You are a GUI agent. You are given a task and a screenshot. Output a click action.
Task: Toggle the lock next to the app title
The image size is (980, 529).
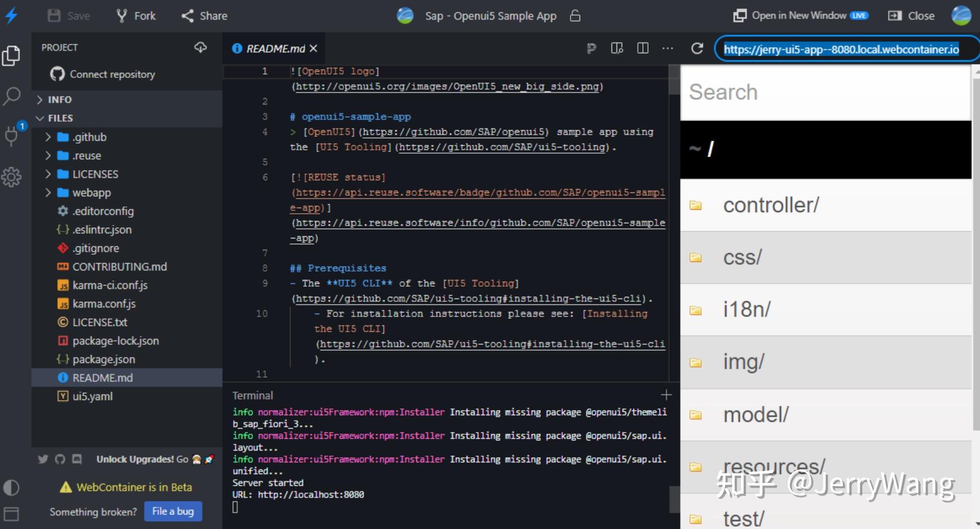click(x=576, y=16)
